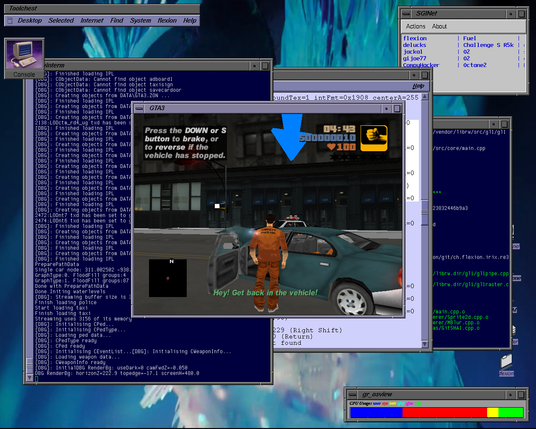Select user flexion in SGINet list
Screen dimensions: 536x429
point(415,38)
